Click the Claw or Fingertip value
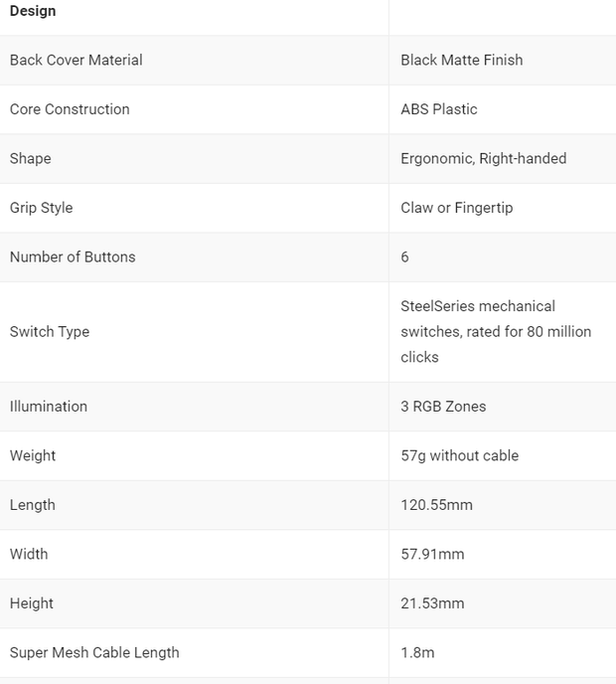Viewport: 616px width, 684px height. point(456,208)
